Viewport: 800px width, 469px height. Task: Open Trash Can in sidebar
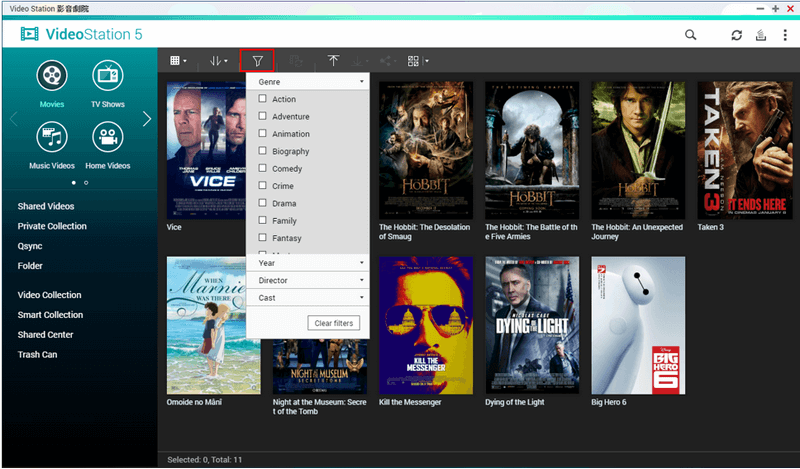pyautogui.click(x=37, y=355)
